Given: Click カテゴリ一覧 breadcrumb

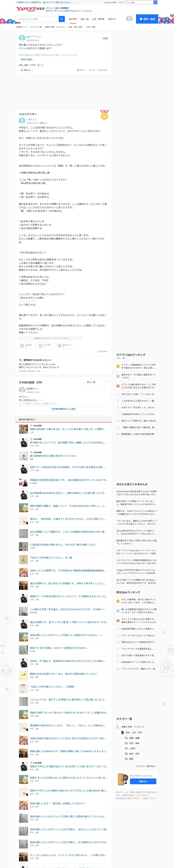Looking at the screenshot, I should pos(36,27).
